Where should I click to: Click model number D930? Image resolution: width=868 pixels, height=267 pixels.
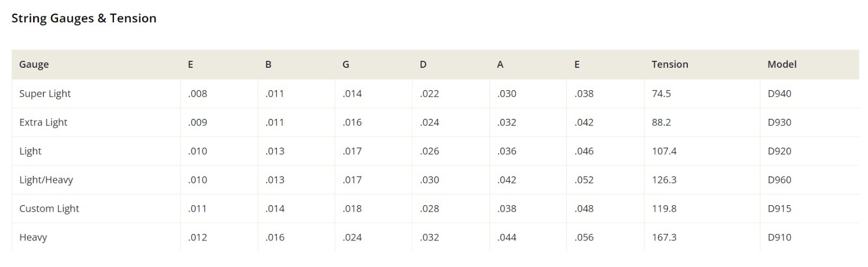point(780,122)
